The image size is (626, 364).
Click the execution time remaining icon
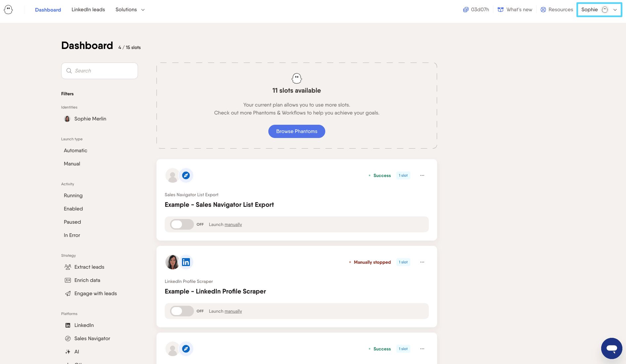(x=466, y=10)
